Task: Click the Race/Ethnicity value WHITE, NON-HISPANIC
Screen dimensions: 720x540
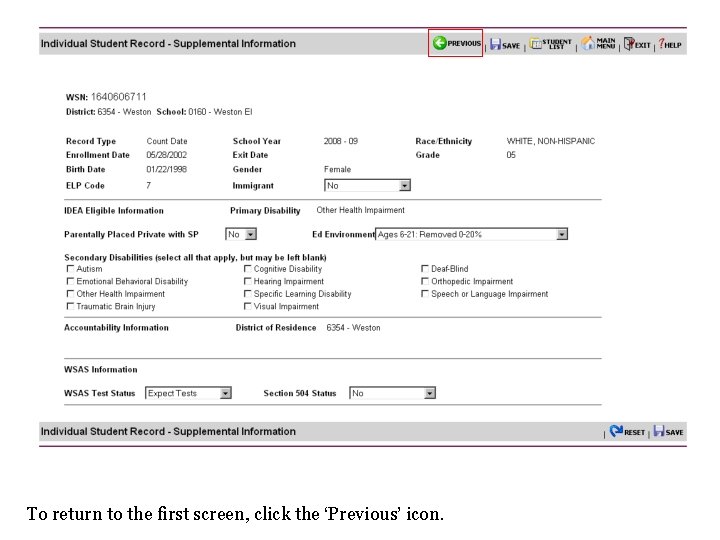Action: 551,141
